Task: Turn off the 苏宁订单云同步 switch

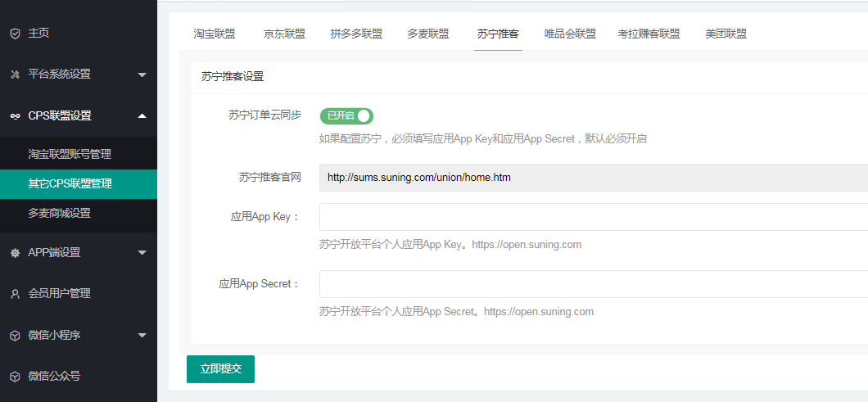Action: coord(346,115)
